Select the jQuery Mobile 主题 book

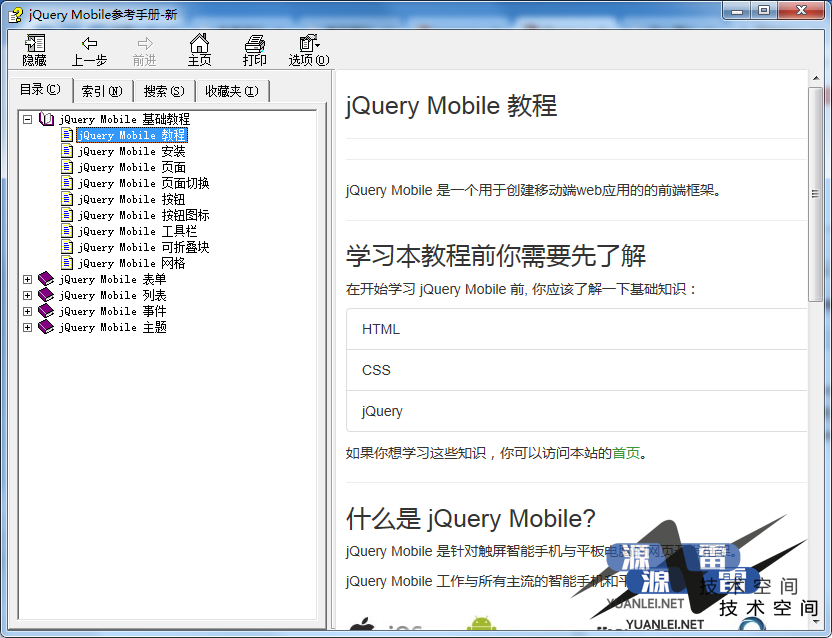pos(112,327)
